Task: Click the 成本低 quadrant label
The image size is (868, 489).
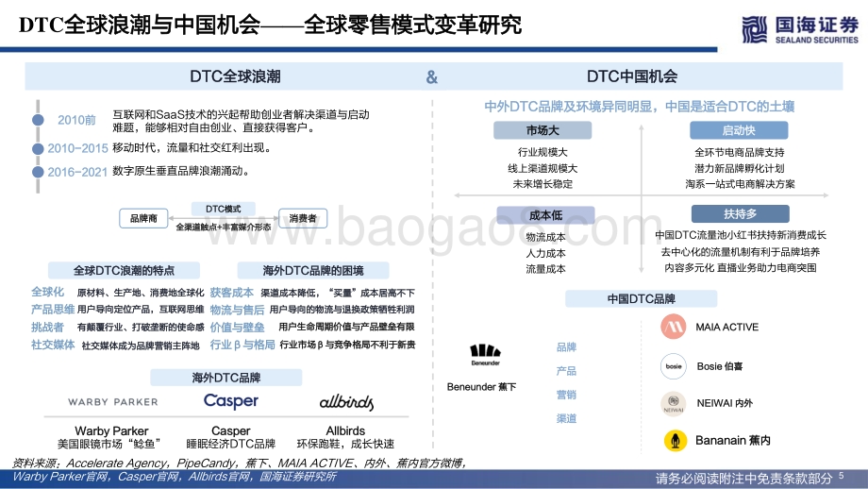Action: coord(546,215)
